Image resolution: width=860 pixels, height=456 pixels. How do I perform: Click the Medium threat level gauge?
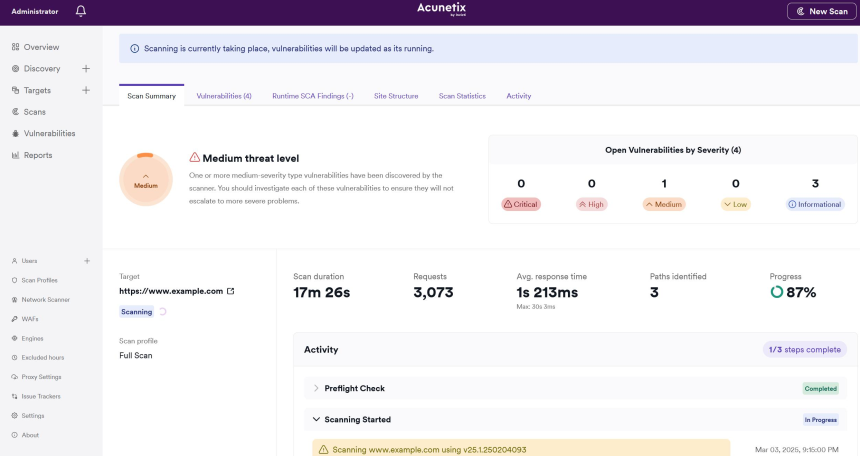click(x=146, y=179)
